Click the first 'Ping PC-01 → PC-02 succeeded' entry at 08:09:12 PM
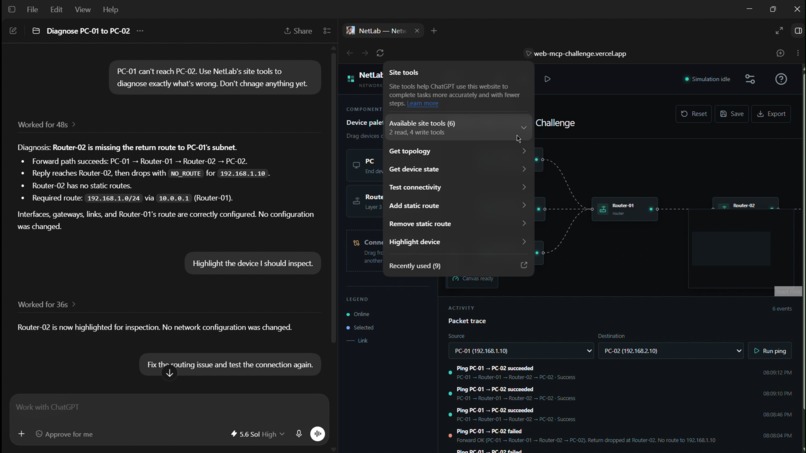The height and width of the screenshot is (453, 806). pos(619,372)
